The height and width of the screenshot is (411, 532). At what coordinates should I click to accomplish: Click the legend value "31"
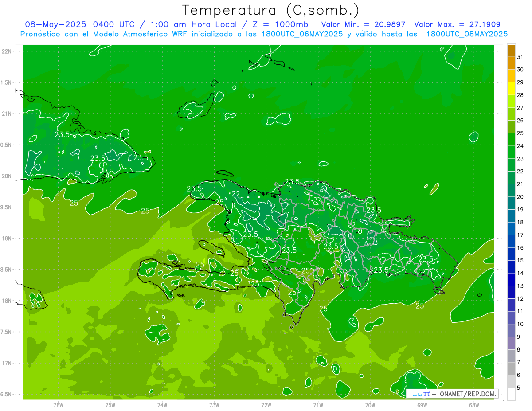click(520, 57)
